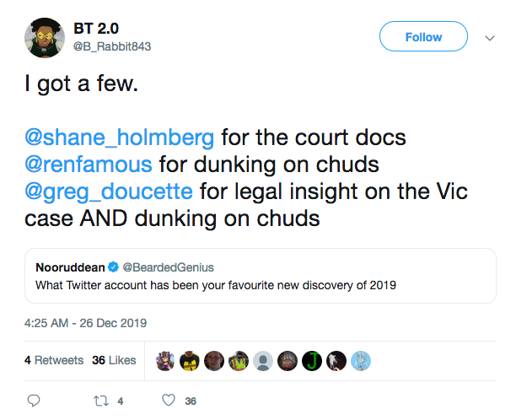
Task: Open the safety vest liker avatar
Action: pos(239,361)
